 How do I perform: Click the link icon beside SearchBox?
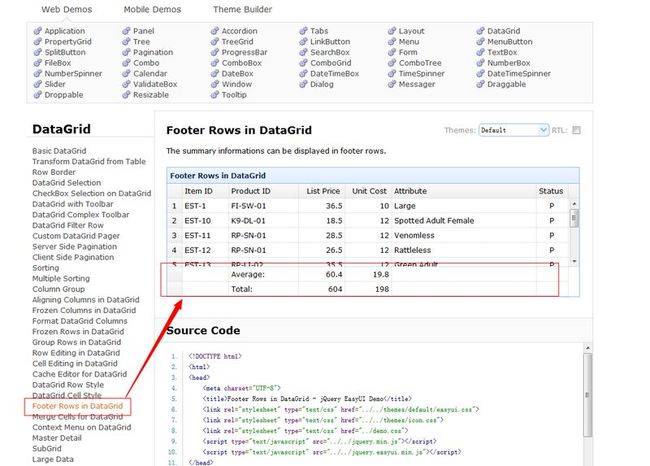pyautogui.click(x=303, y=52)
